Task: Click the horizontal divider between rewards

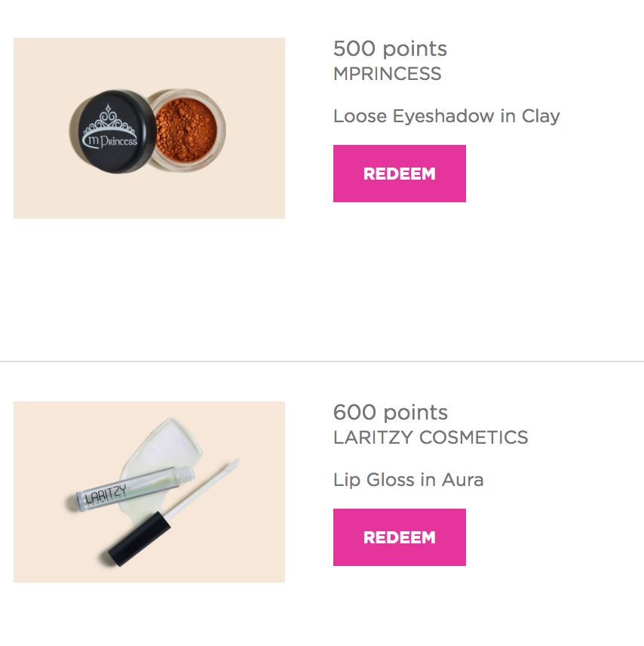Action: click(322, 361)
